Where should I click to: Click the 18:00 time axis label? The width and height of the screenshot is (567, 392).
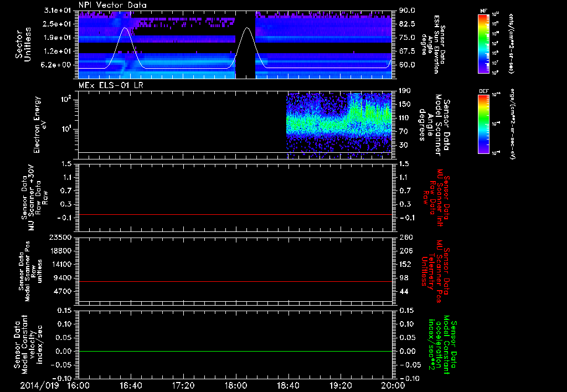click(x=236, y=385)
